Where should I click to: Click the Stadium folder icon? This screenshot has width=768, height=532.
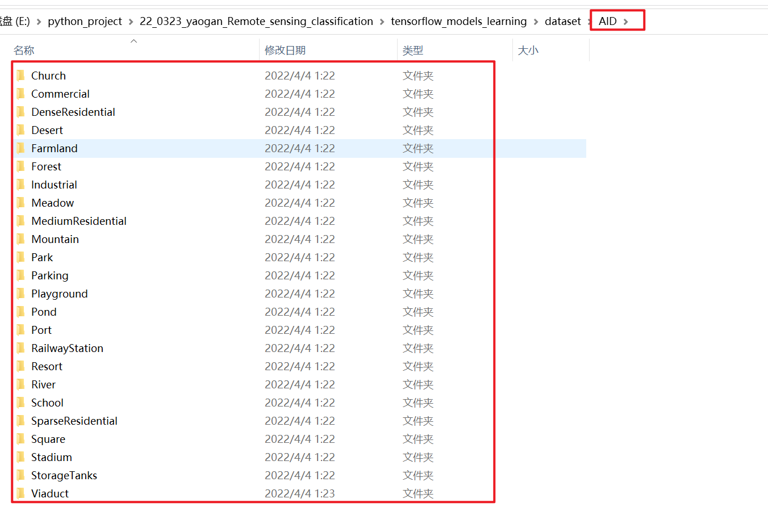point(20,457)
